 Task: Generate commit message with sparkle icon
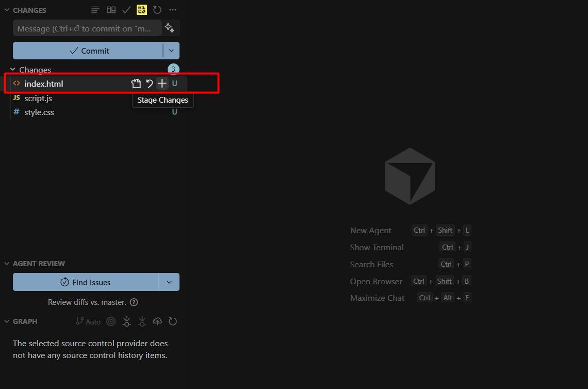pyautogui.click(x=170, y=28)
